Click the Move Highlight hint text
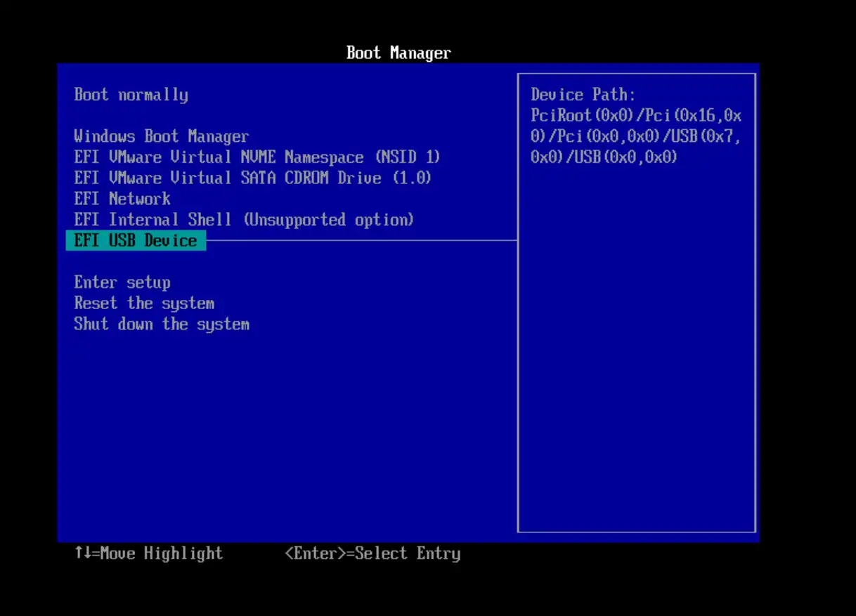 coord(148,553)
